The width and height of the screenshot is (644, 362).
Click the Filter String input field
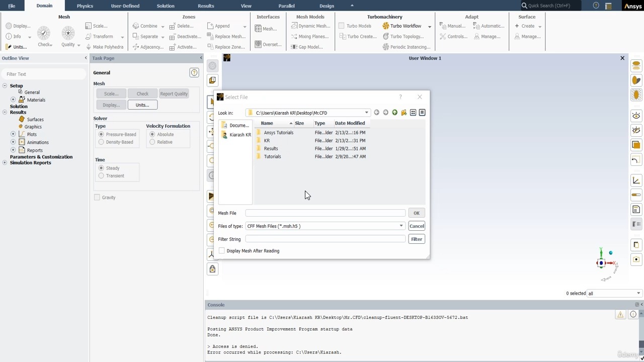[x=326, y=239]
